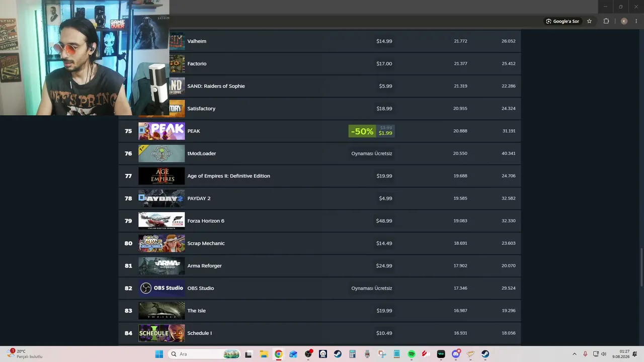The image size is (644, 362).
Task: Click the Forza Horizon 6 title text
Action: [206, 221]
